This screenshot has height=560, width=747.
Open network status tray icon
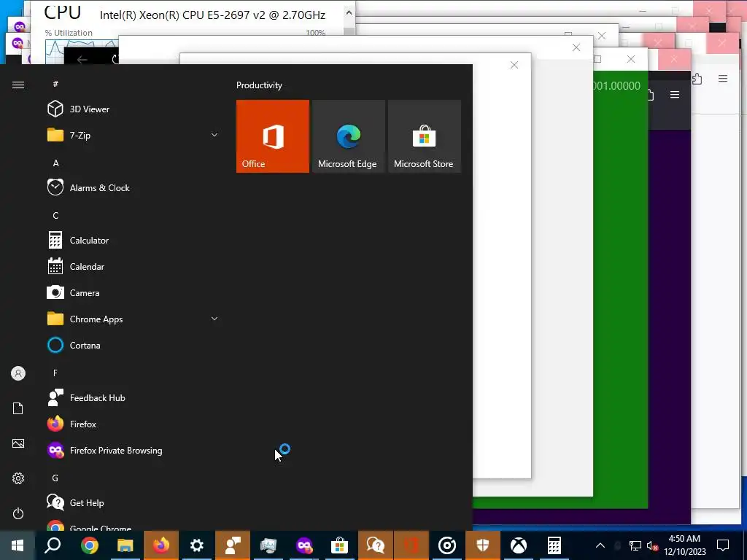coord(635,545)
